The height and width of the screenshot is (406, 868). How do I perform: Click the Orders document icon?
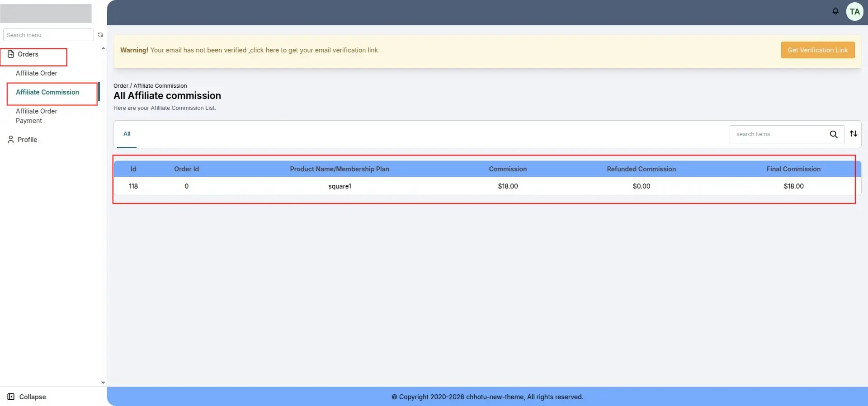click(11, 54)
